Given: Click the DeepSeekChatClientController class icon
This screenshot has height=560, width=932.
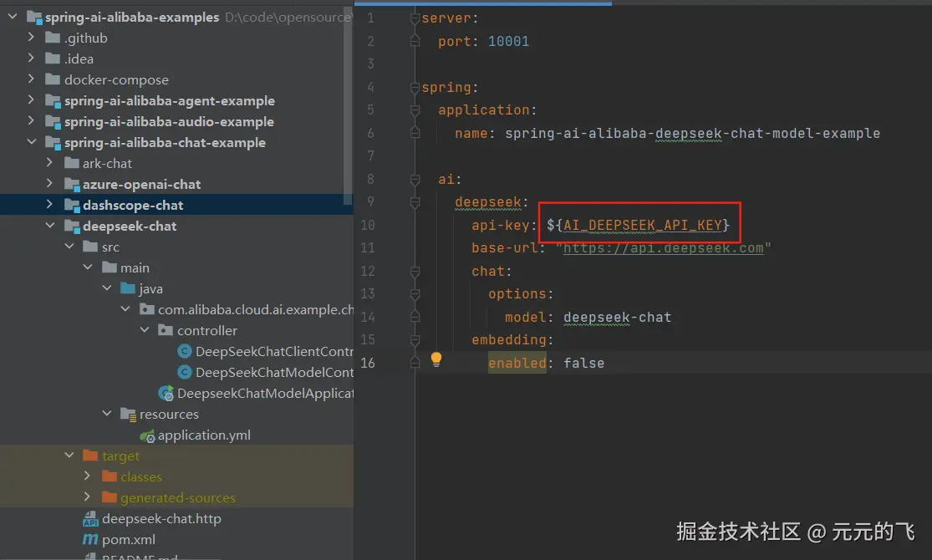Looking at the screenshot, I should tap(185, 351).
